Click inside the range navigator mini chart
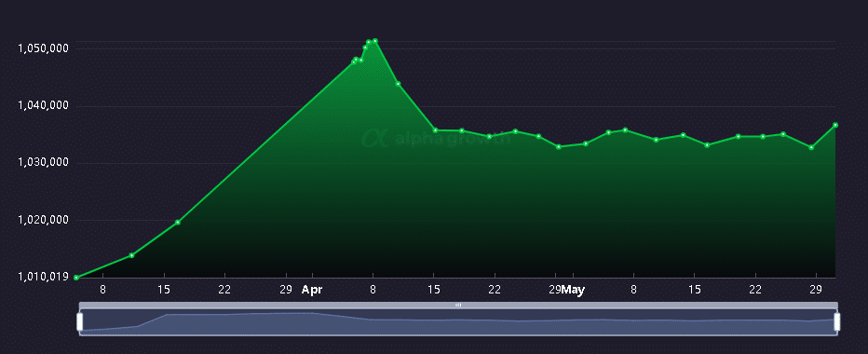The width and height of the screenshot is (868, 354). click(x=458, y=322)
